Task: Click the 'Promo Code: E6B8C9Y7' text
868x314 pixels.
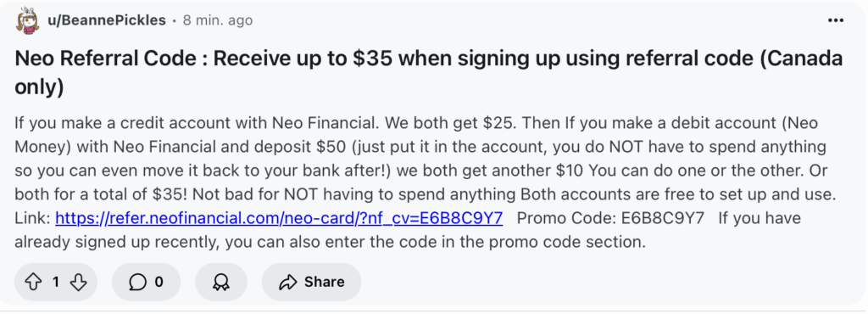Action: [610, 217]
